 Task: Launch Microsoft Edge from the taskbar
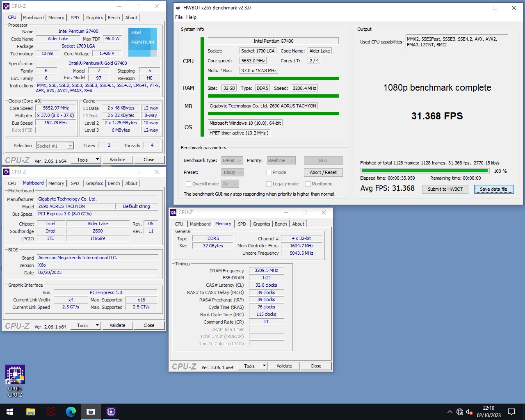[x=71, y=412]
